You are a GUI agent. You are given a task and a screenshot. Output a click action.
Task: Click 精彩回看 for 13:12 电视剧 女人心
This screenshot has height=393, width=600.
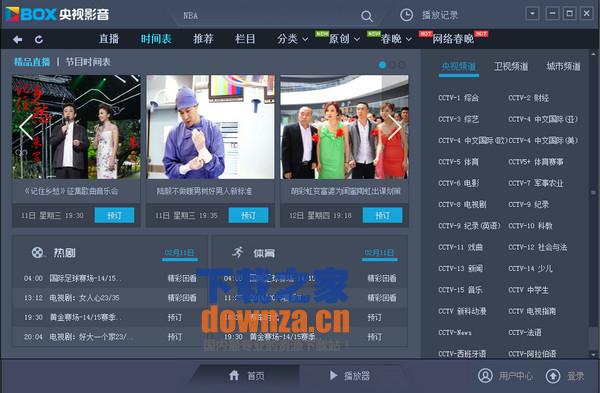tap(182, 298)
